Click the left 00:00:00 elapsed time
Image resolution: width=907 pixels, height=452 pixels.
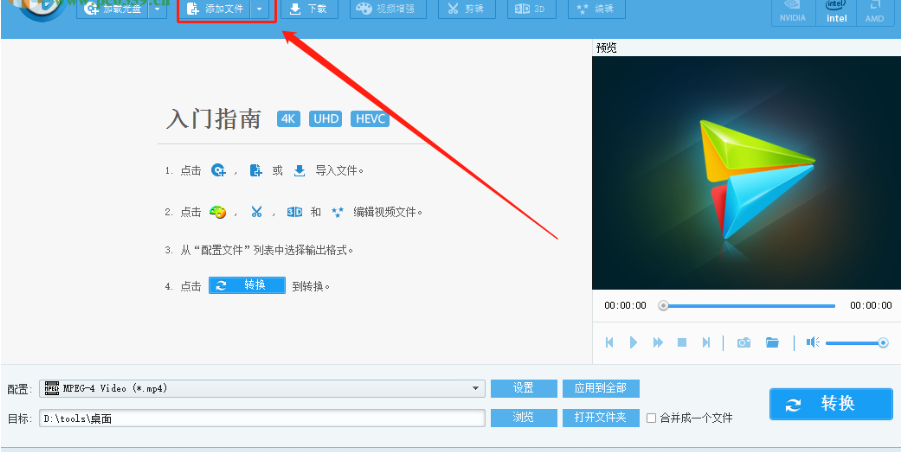625,306
